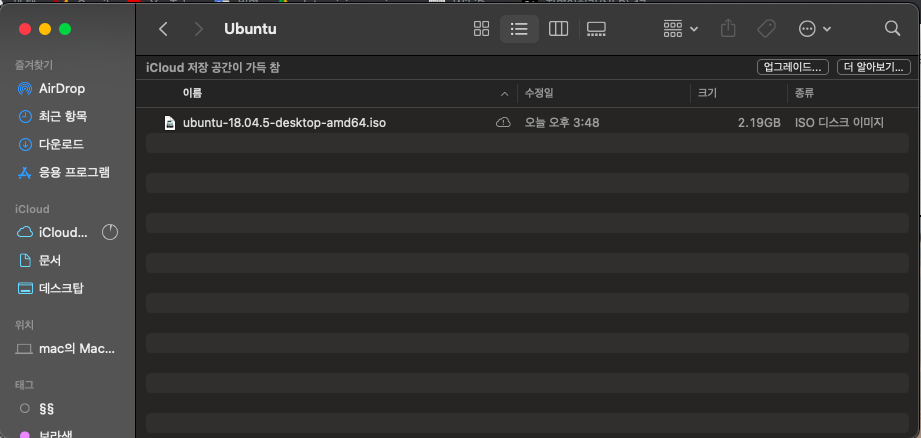Switch to list view

pos(519,29)
